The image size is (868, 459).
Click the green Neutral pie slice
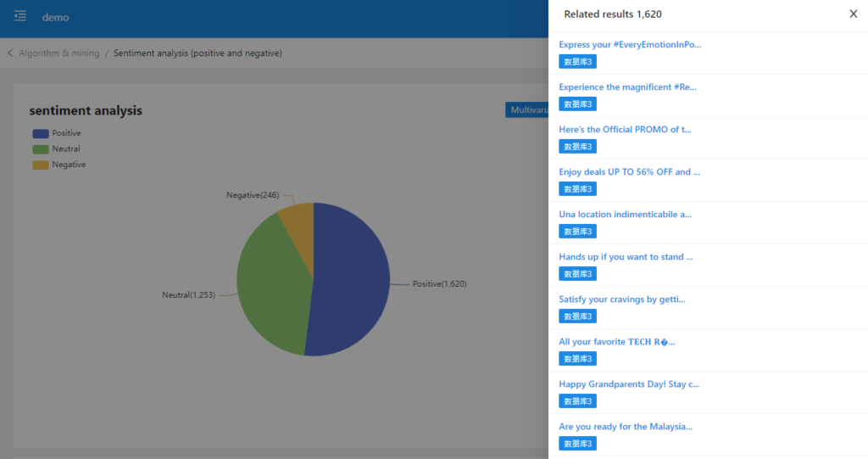click(x=271, y=280)
